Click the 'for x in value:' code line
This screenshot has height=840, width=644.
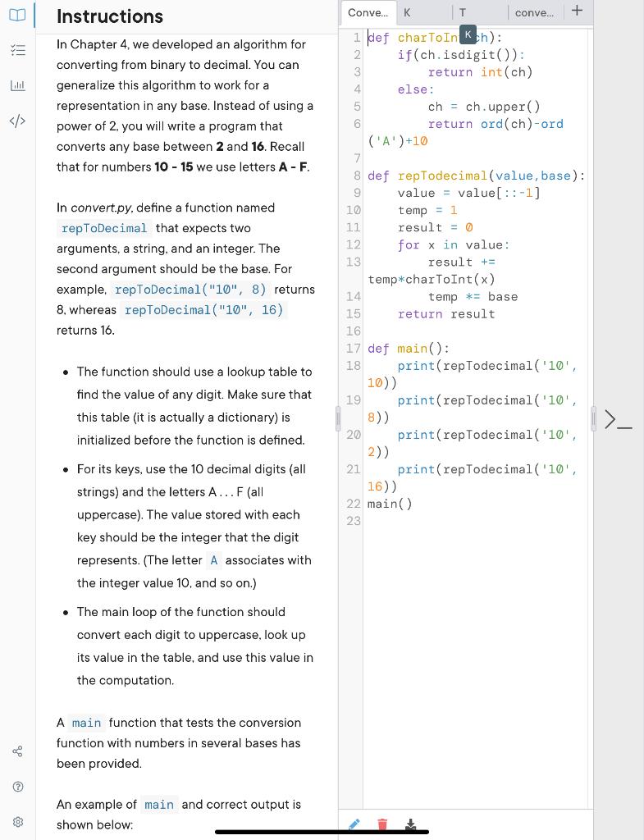[454, 244]
